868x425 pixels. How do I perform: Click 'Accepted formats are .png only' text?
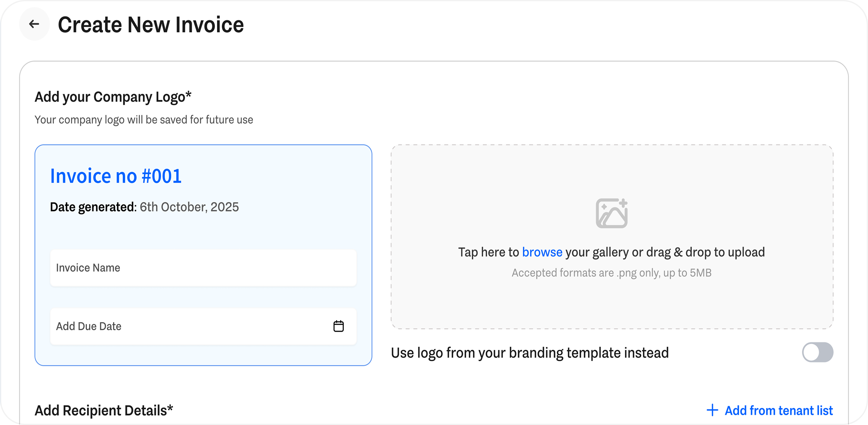point(611,273)
